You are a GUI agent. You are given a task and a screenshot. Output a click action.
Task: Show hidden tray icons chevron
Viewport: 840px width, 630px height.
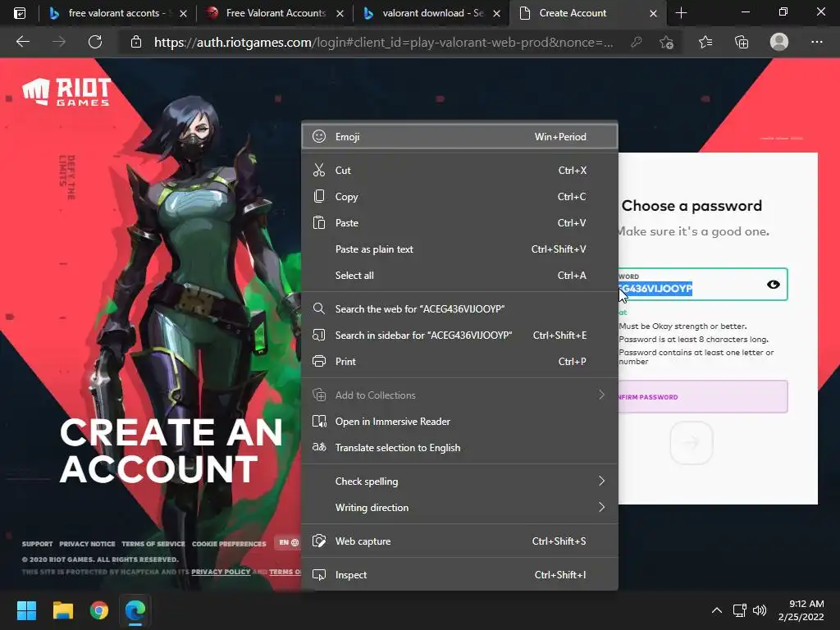point(716,610)
